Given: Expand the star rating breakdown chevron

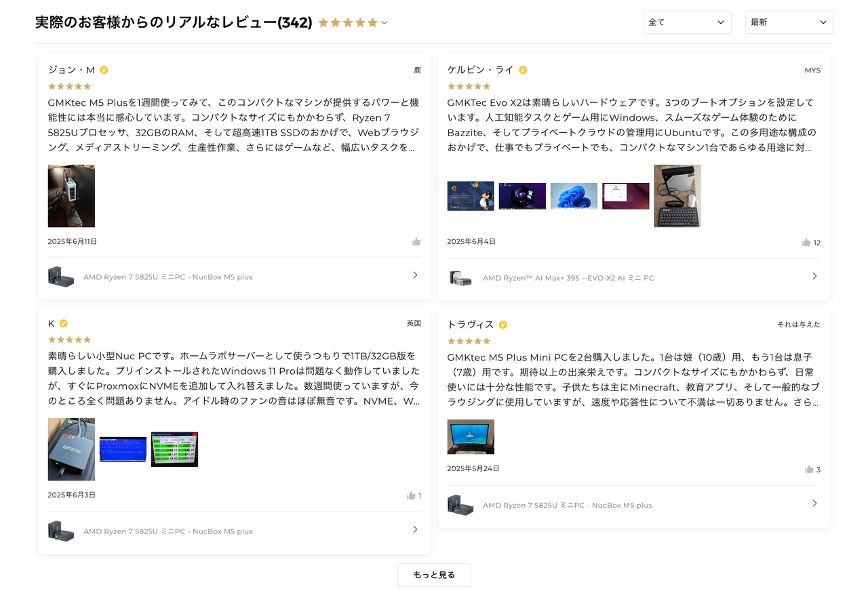Looking at the screenshot, I should (384, 22).
